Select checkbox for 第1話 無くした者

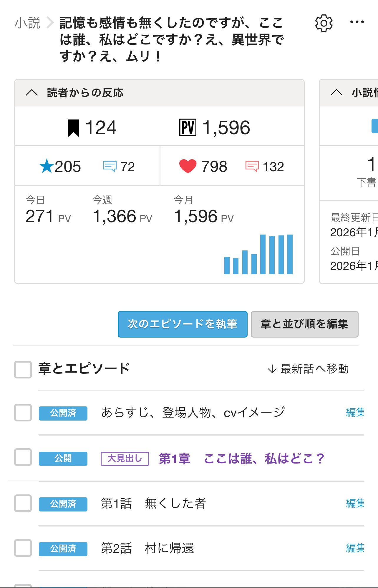click(23, 503)
